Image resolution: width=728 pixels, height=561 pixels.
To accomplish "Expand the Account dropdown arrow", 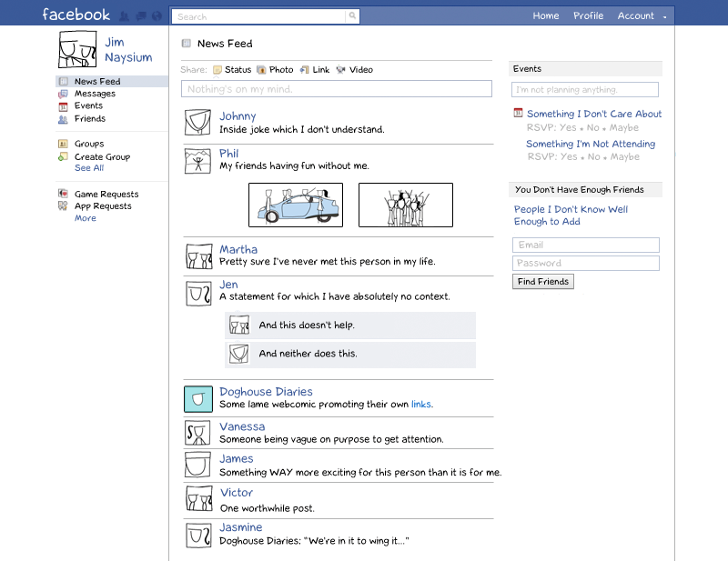I will pos(665,16).
